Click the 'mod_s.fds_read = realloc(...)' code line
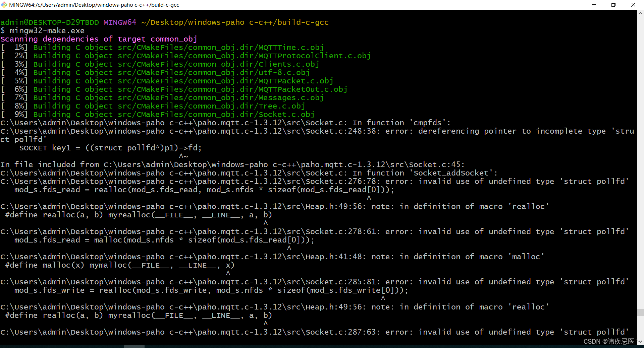Screen dimensions: 644x348 coord(204,190)
